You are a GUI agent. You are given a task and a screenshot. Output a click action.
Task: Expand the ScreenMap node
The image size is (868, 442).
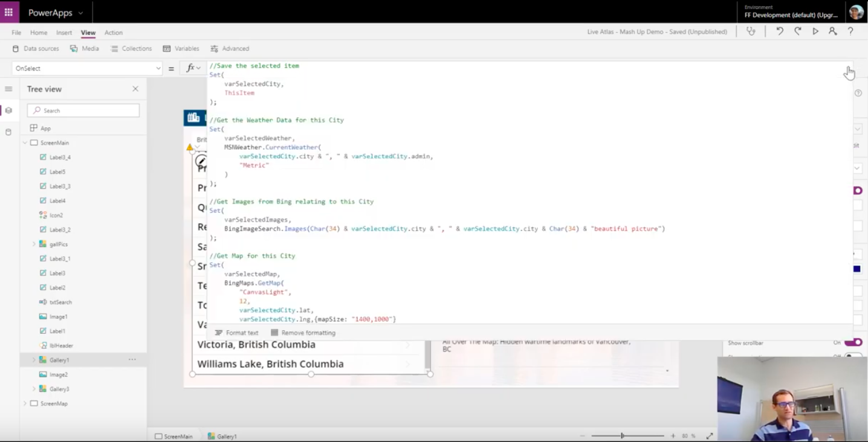pos(25,403)
